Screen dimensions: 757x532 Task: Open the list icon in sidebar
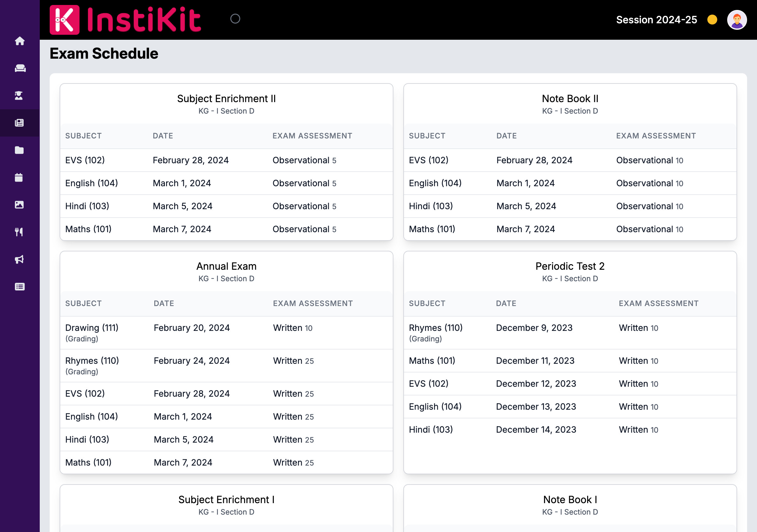(x=20, y=287)
